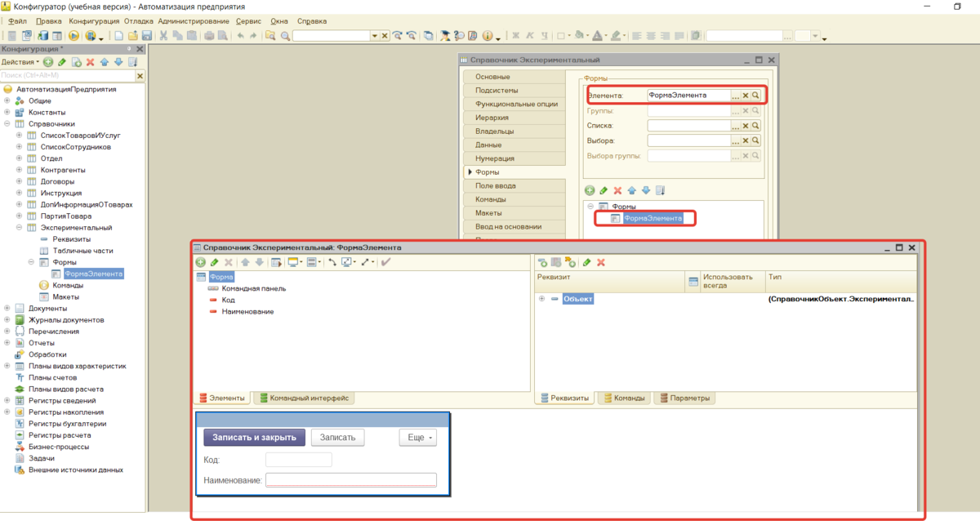This screenshot has width=980, height=521.
Task: Clear configuration search with X button
Action: [140, 75]
